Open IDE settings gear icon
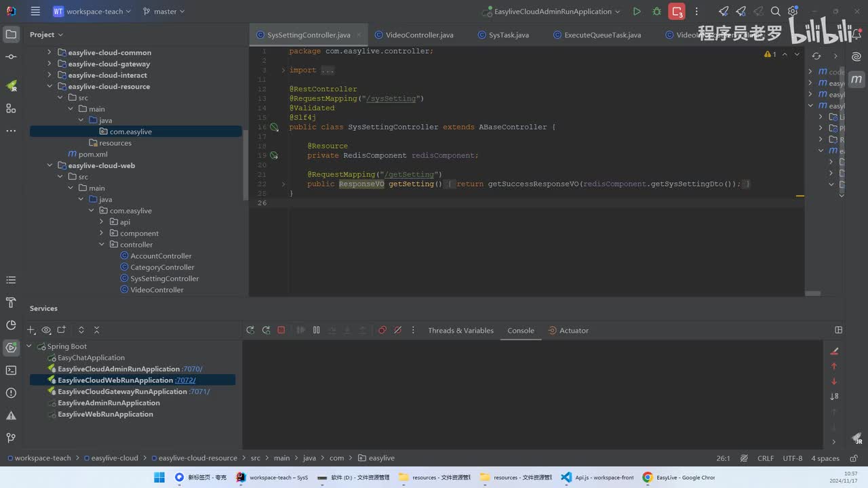 pyautogui.click(x=793, y=12)
